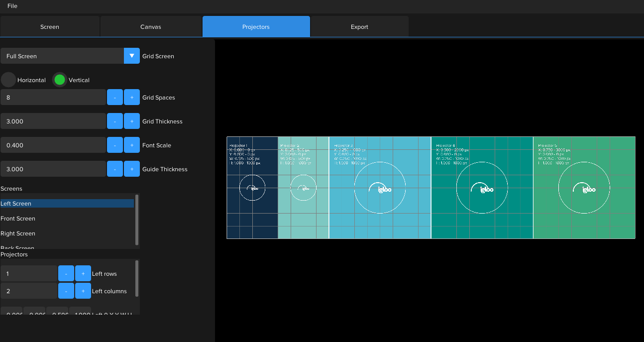The height and width of the screenshot is (342, 644).
Task: Increase Grid Spaces with plus button
Action: [x=132, y=97]
